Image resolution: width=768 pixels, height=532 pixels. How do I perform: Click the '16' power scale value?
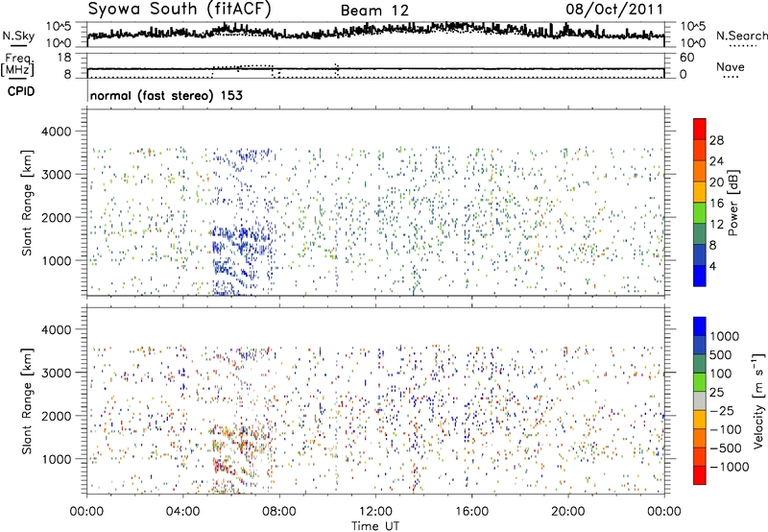coord(716,204)
